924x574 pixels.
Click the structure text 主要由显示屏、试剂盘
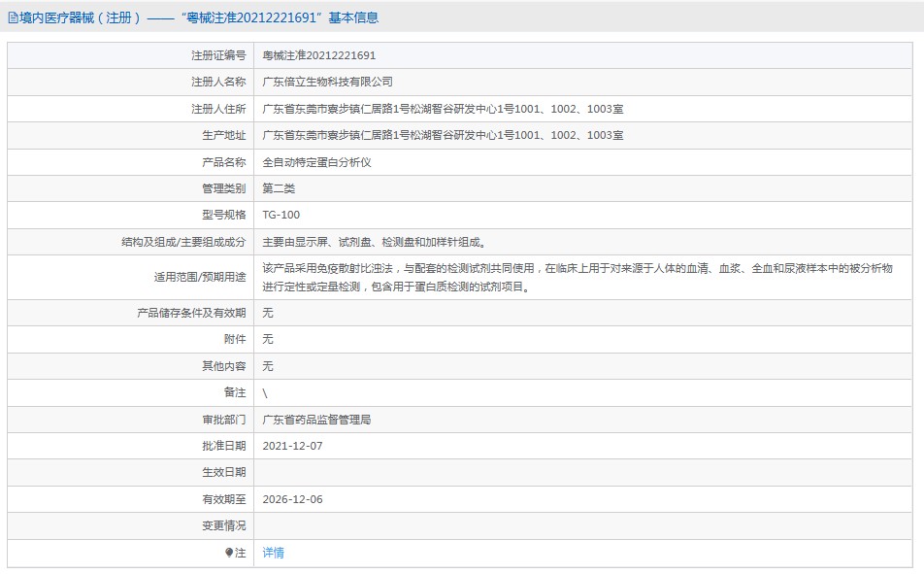(316, 242)
